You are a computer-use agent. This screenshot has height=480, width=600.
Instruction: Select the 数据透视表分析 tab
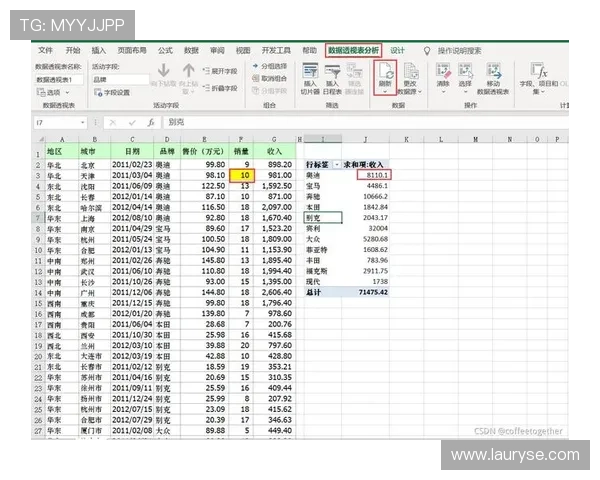click(354, 51)
